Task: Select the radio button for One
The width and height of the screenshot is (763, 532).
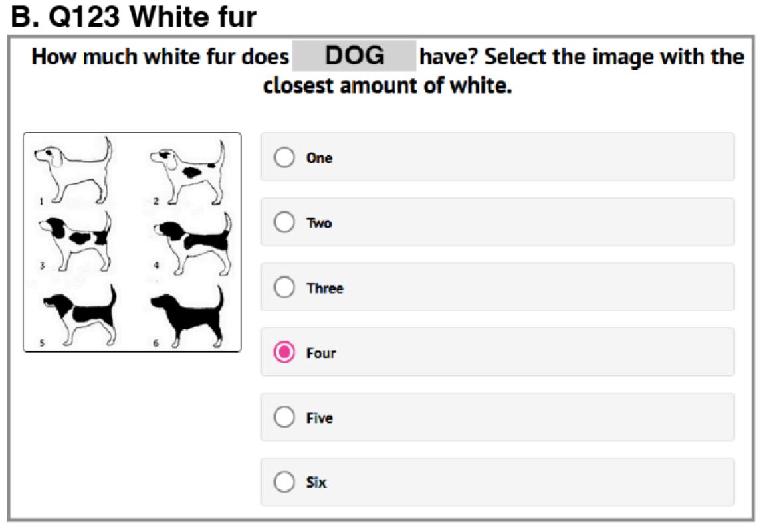Action: [284, 157]
